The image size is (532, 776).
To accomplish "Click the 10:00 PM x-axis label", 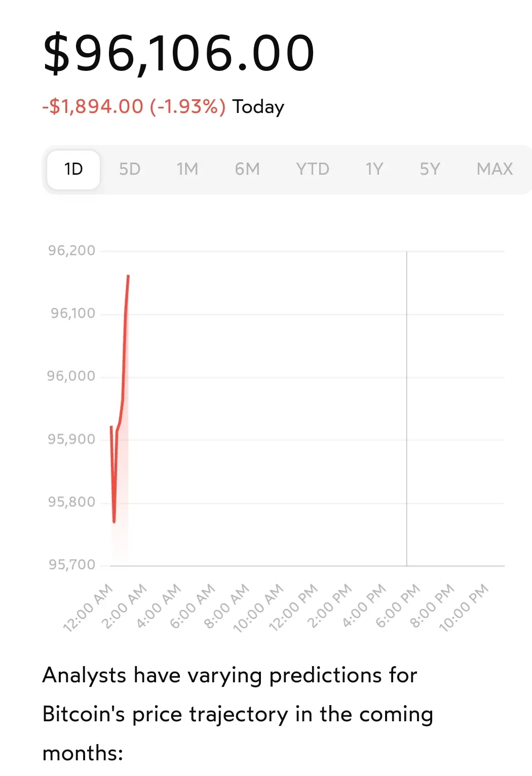I will click(x=464, y=607).
